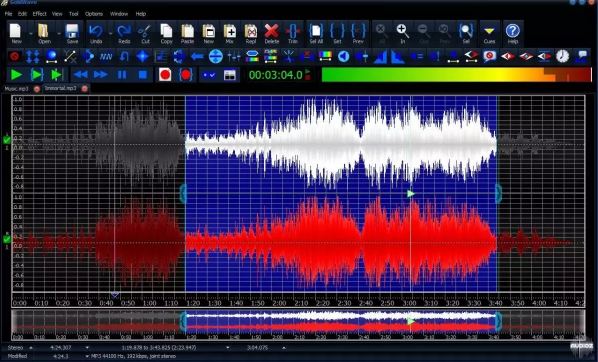Click the Zoom In magnifier icon
The image size is (598, 362).
click(x=402, y=34)
